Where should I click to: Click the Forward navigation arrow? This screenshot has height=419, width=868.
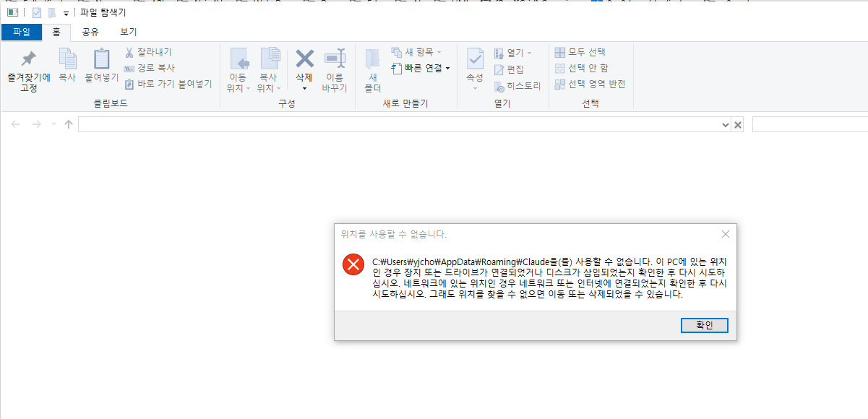tap(36, 124)
